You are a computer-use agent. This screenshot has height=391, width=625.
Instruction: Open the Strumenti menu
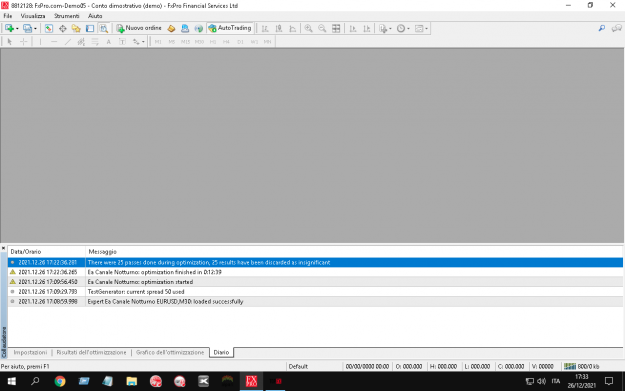[x=67, y=16]
